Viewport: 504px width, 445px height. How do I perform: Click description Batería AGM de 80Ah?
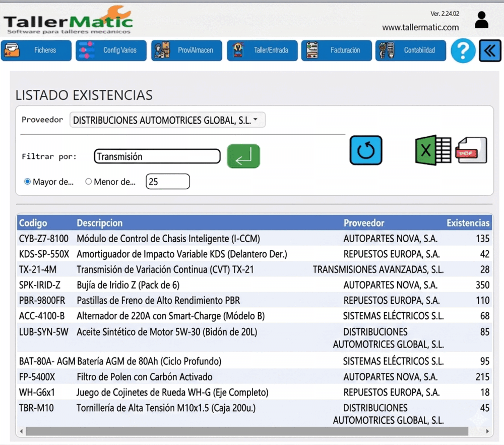pyautogui.click(x=149, y=361)
